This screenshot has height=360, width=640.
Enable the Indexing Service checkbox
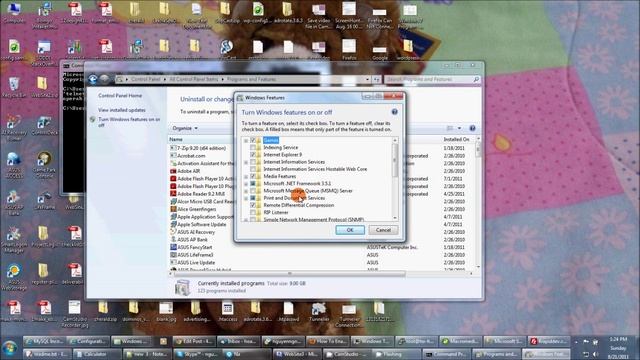pos(253,147)
